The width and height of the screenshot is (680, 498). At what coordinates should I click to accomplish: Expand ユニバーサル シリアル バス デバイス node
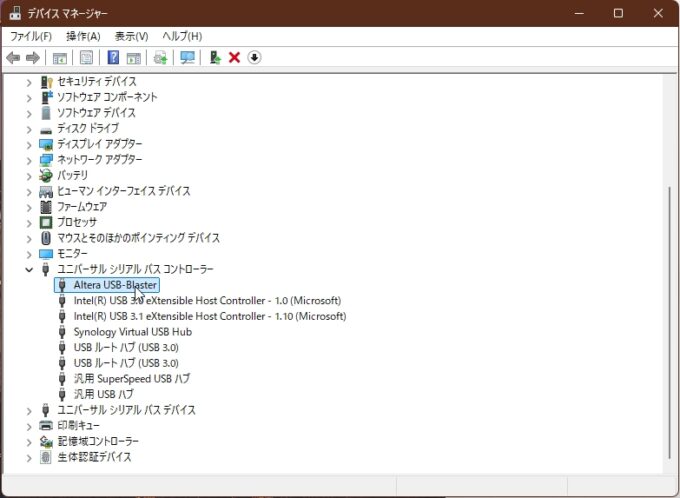(x=29, y=410)
